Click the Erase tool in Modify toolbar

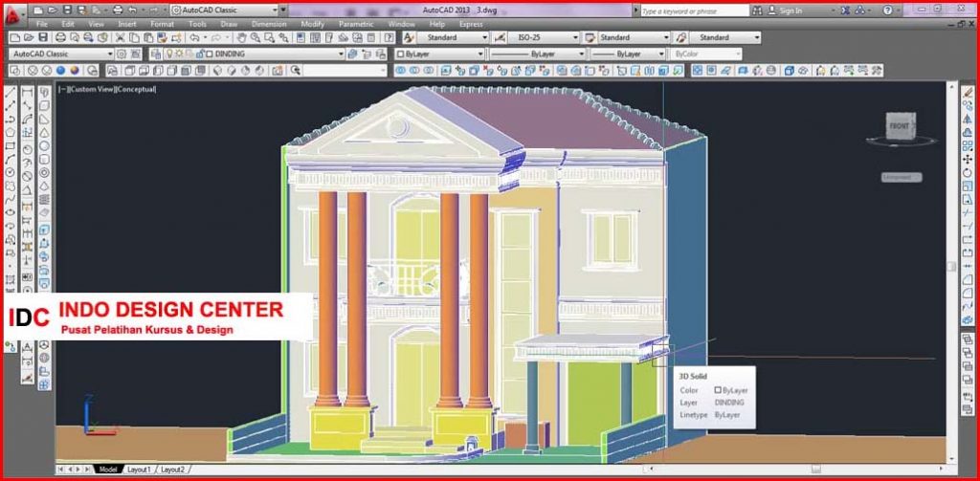[x=969, y=92]
